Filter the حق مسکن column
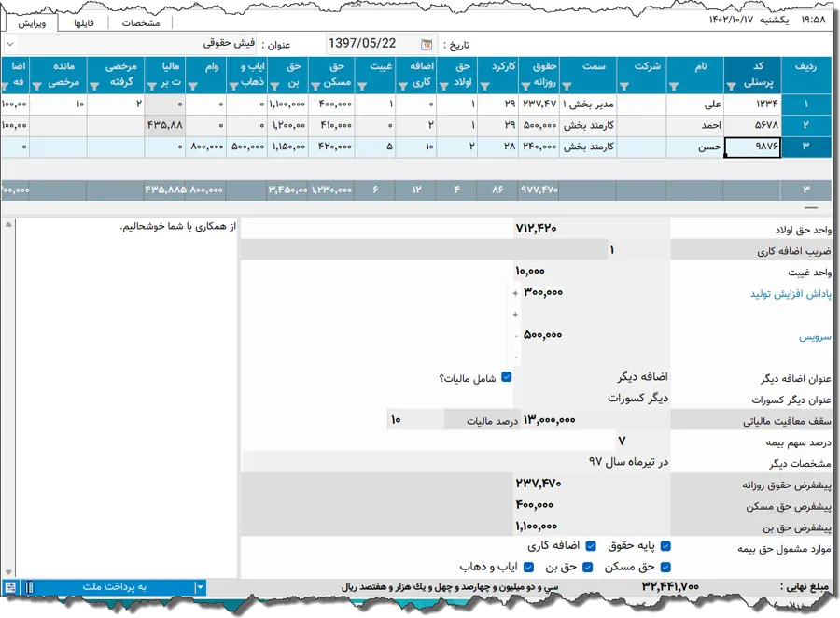 (x=315, y=86)
